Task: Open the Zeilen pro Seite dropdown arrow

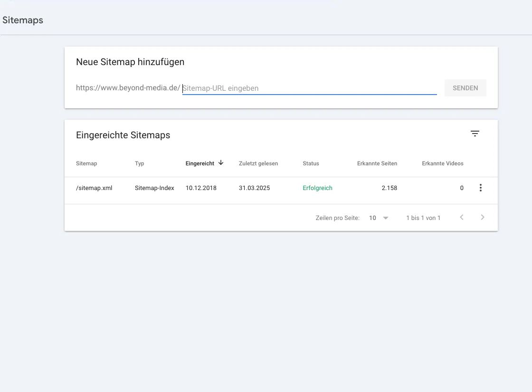Action: 385,218
